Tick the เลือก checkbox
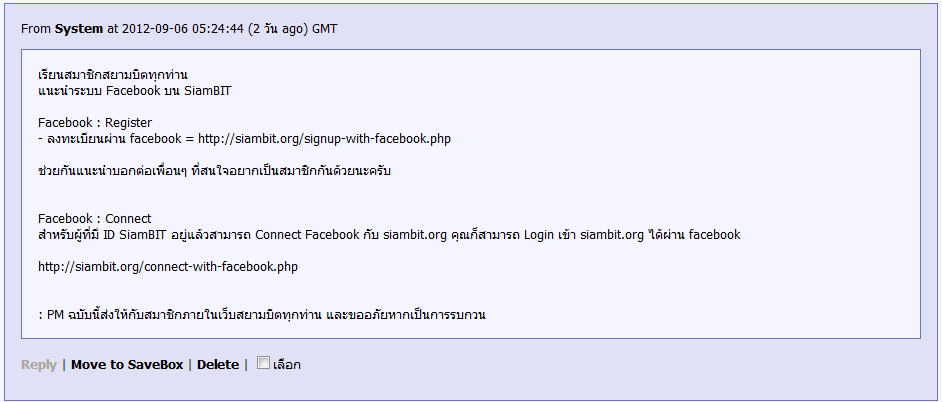Screen dimensions: 942x402 tap(263, 363)
